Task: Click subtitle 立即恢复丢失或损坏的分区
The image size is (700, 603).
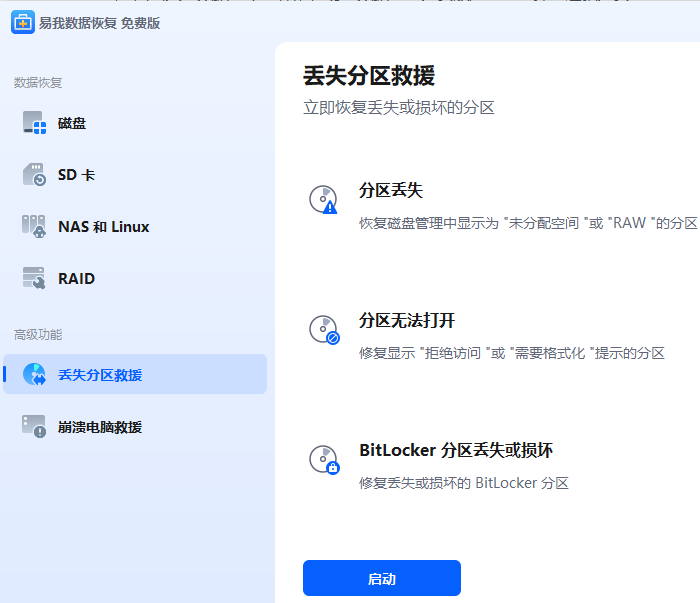Action: coord(399,108)
